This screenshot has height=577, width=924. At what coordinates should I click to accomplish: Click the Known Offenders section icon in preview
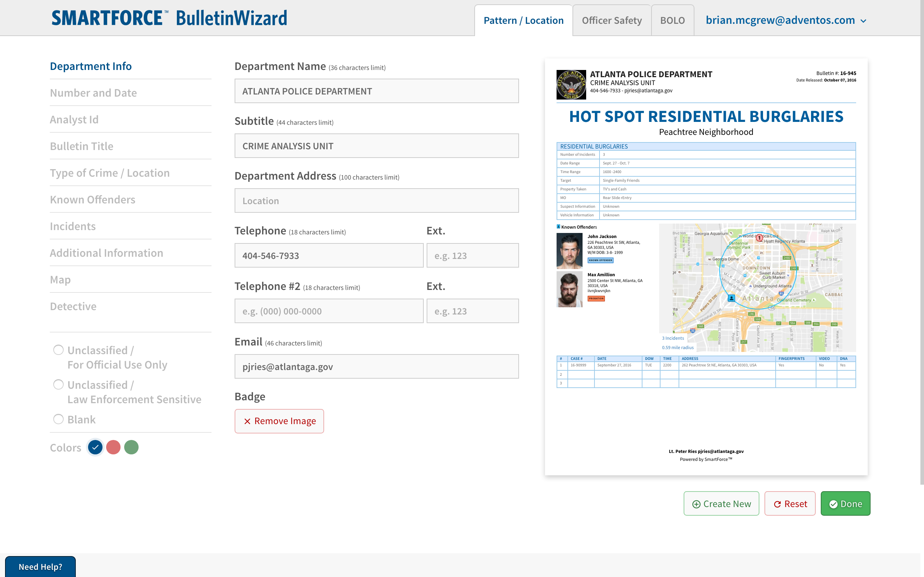(x=558, y=227)
